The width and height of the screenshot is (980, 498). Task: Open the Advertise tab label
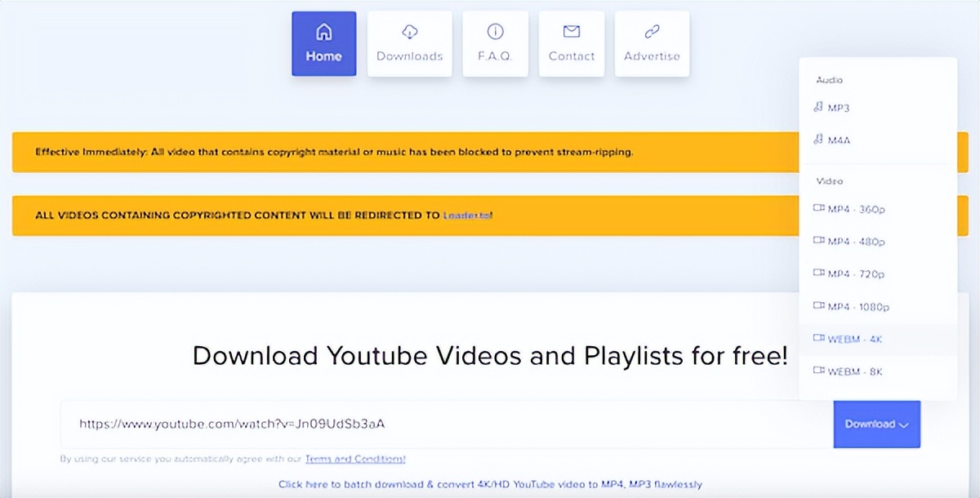652,56
